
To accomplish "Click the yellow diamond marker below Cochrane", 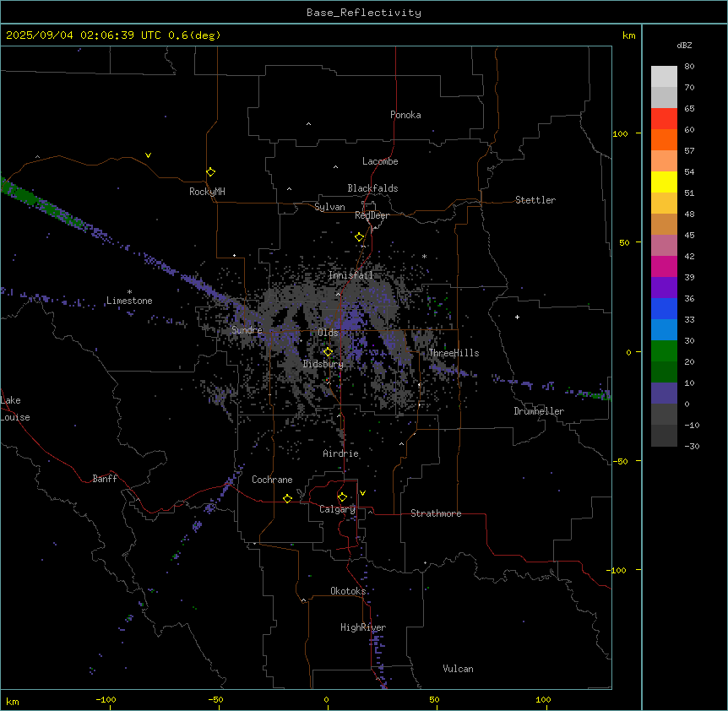I will (x=287, y=498).
